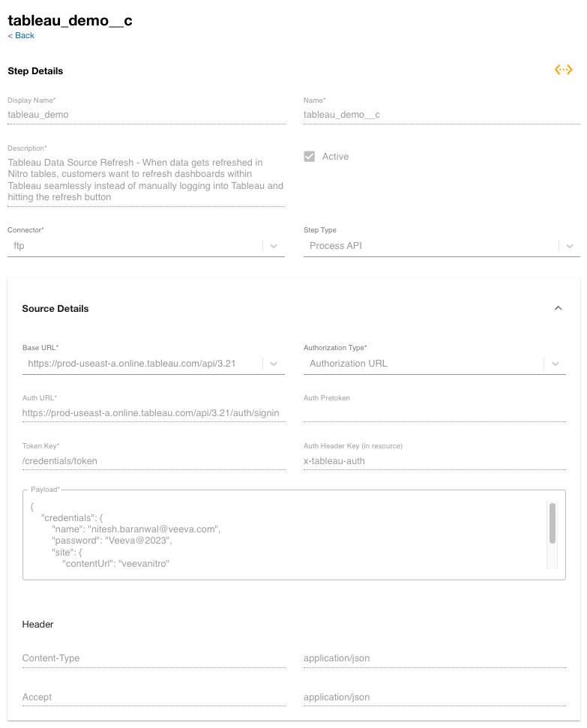Go back using the Back link
This screenshot has width=587, height=728.
21,35
